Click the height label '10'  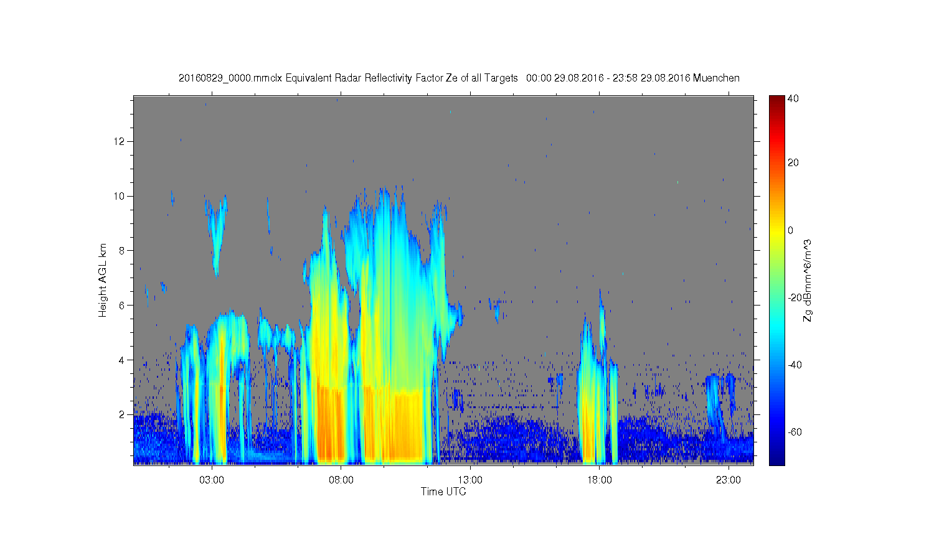coord(120,197)
